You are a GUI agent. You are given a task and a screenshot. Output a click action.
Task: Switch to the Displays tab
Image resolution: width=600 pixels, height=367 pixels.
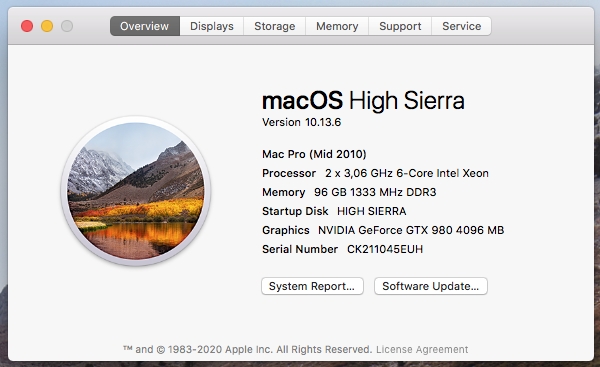(x=212, y=26)
